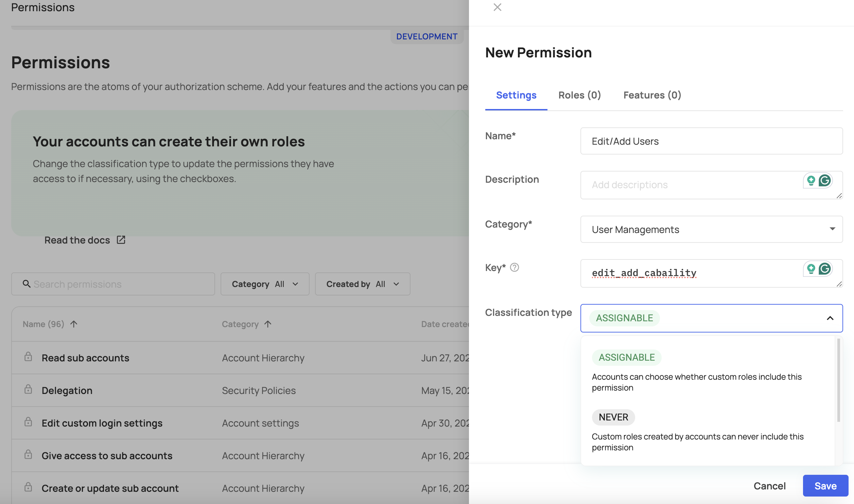This screenshot has height=504, width=854.
Task: Click the green lightbulb icon in Key field
Action: point(811,269)
